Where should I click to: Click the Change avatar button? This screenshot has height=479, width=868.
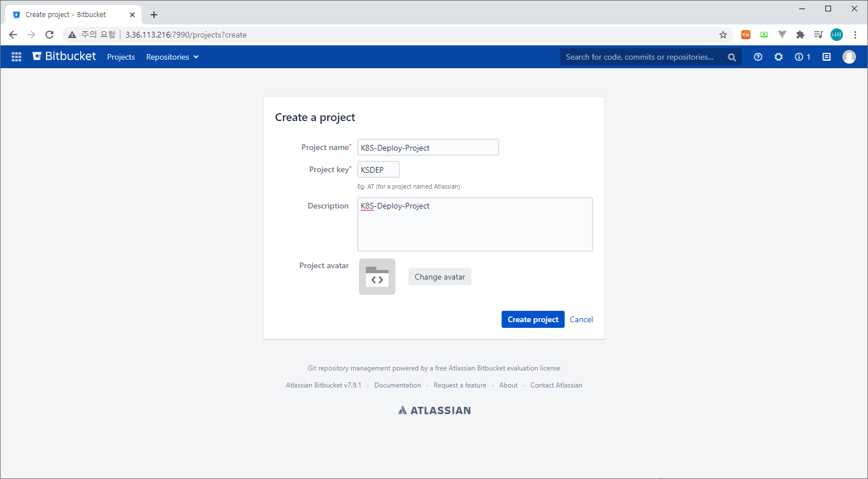pos(440,277)
